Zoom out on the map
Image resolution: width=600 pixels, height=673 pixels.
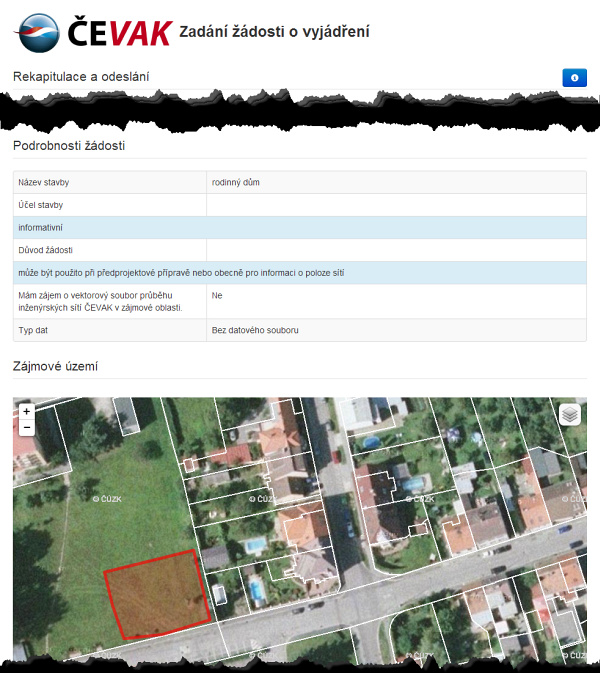tap(27, 427)
